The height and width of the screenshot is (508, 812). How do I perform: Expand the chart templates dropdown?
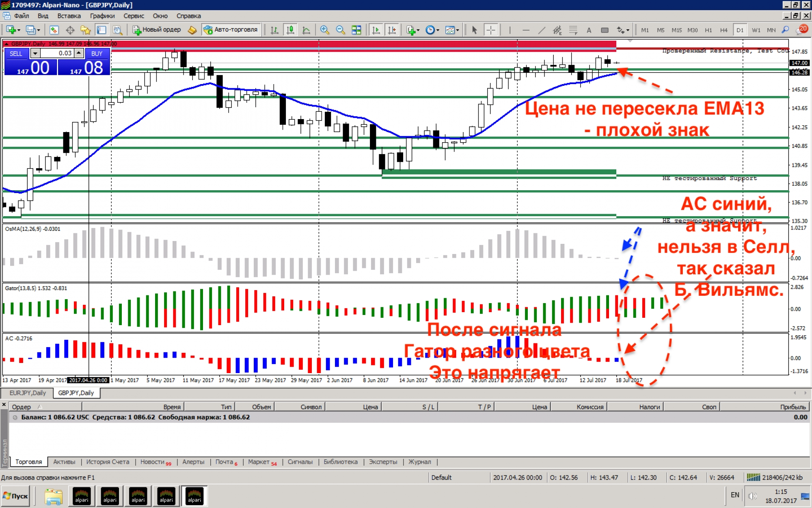(x=458, y=30)
